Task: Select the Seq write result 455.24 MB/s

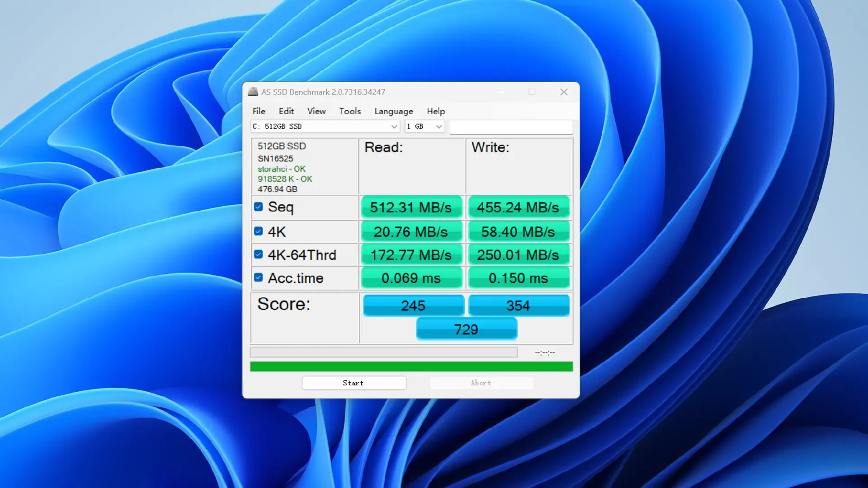Action: (519, 207)
